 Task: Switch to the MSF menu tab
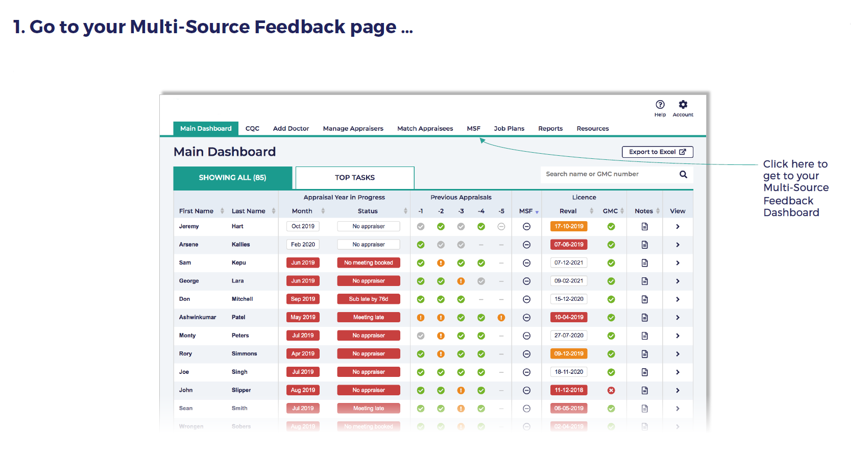[x=473, y=129]
